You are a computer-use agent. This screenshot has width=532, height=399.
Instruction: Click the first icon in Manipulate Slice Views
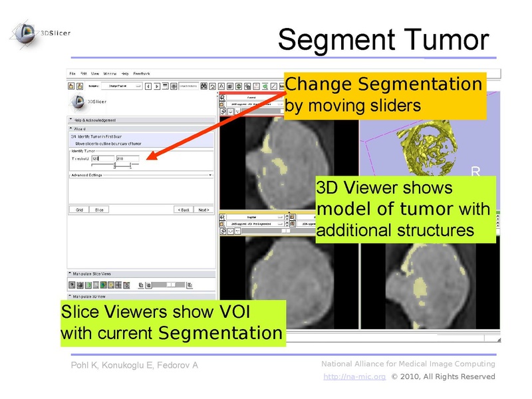pyautogui.click(x=72, y=285)
